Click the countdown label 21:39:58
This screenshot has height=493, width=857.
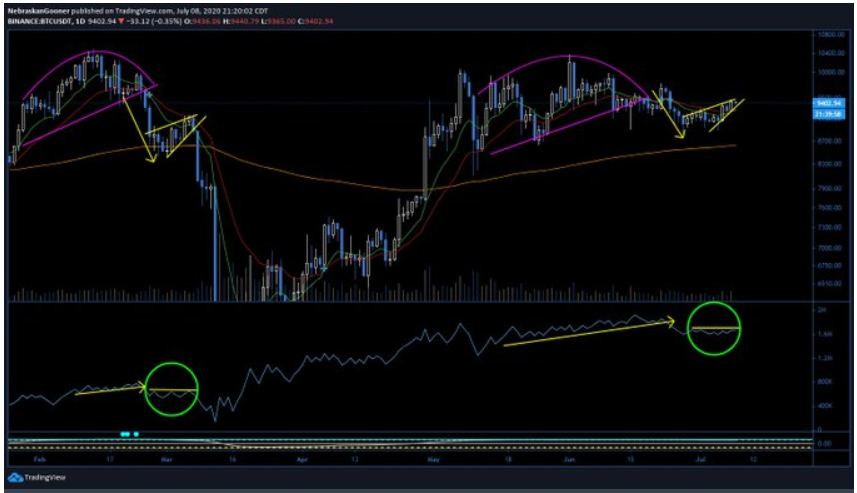pyautogui.click(x=829, y=114)
